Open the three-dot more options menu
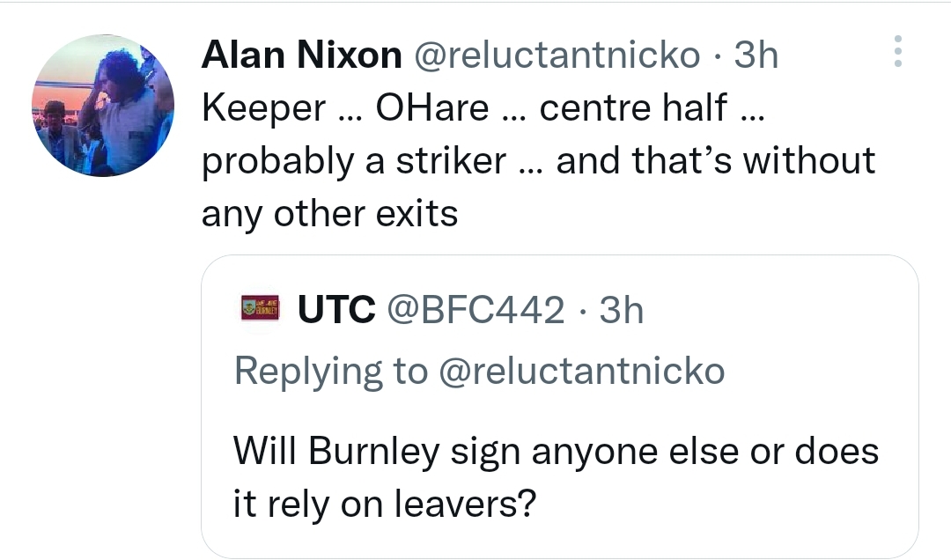This screenshot has width=951, height=560. [897, 52]
